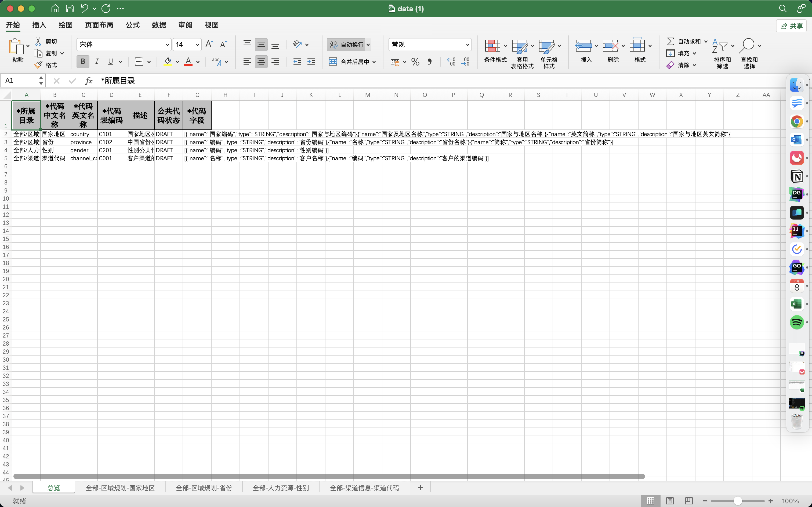
Task: Expand the text orientation dropdown arrow
Action: [307, 45]
